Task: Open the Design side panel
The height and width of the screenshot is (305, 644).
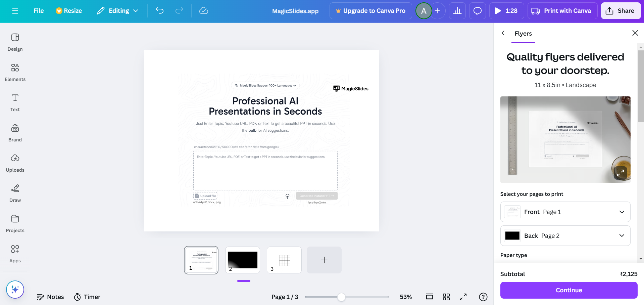Action: click(x=15, y=42)
